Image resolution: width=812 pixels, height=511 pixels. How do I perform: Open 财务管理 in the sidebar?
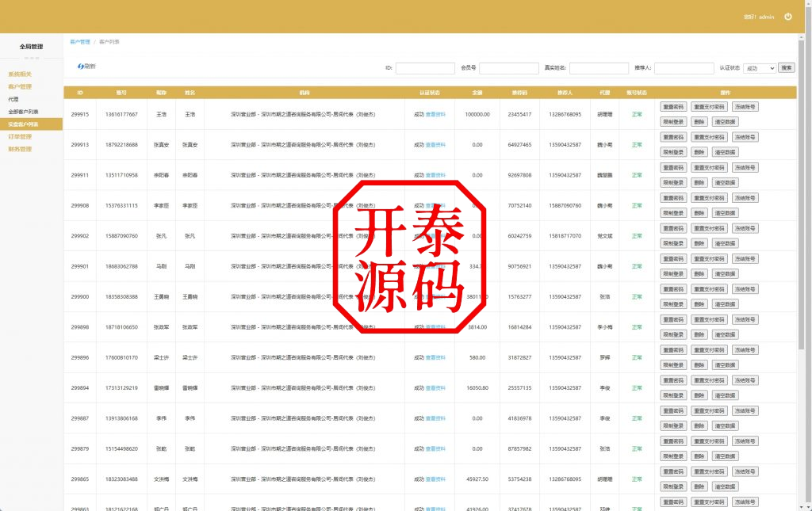tap(20, 149)
